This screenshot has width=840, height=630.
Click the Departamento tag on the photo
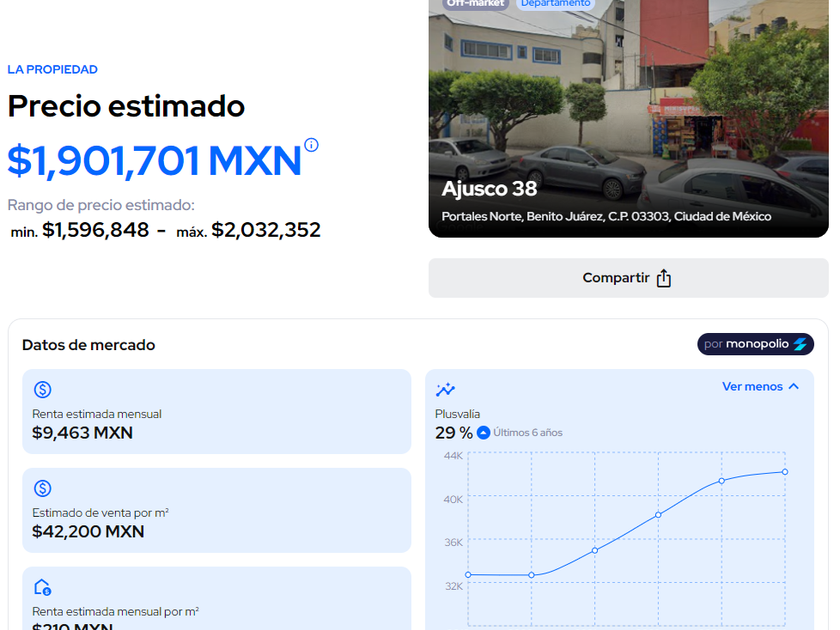556,3
